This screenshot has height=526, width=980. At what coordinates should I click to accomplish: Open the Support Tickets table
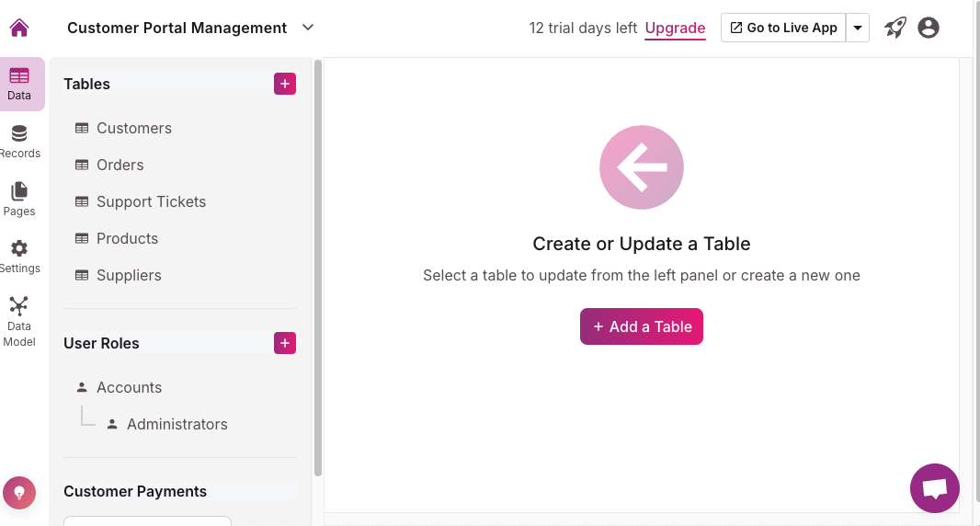[x=151, y=201]
